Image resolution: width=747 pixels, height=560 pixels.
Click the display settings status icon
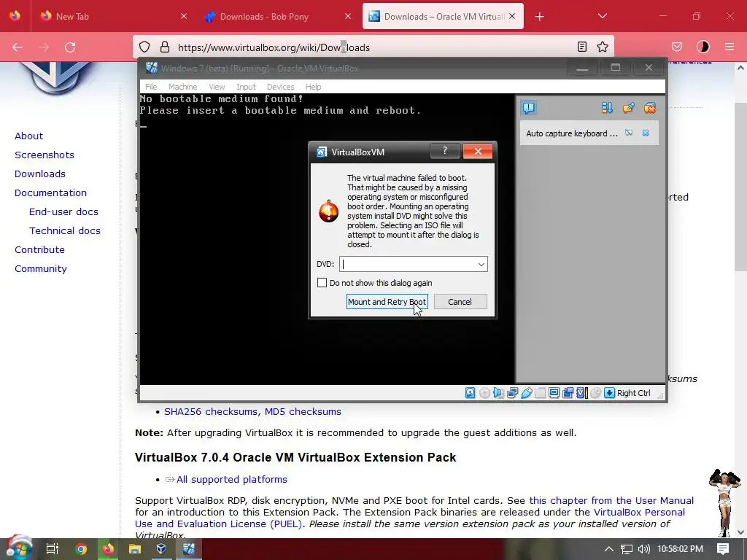tap(554, 393)
